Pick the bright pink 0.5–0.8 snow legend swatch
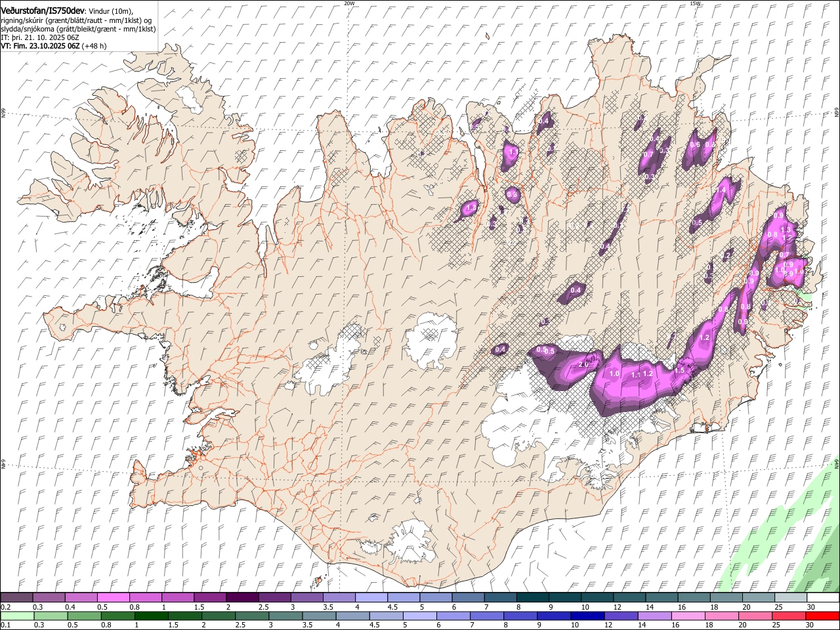 [x=114, y=598]
